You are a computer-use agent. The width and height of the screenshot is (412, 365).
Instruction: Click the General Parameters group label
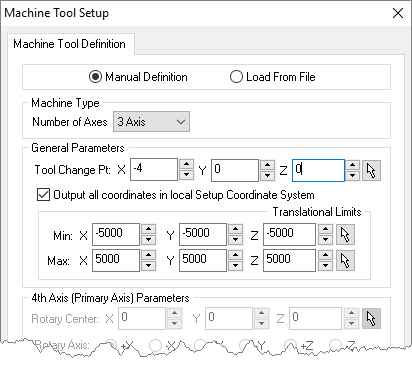(x=78, y=148)
